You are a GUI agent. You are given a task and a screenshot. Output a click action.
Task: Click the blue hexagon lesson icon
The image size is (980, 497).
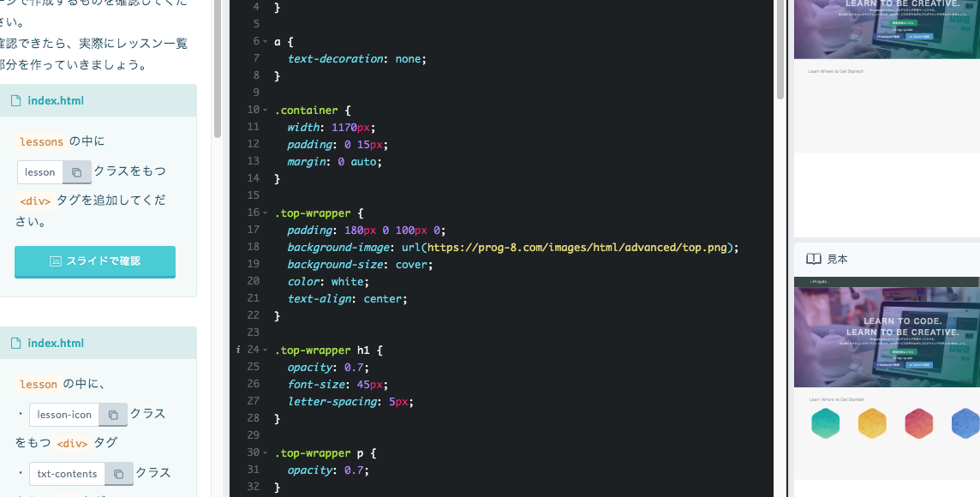click(965, 423)
